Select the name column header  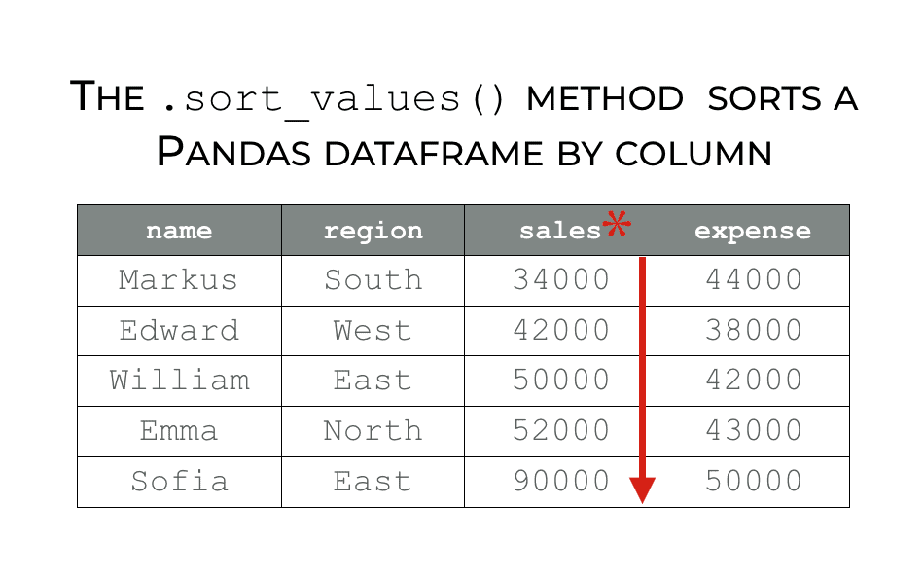coord(179,231)
